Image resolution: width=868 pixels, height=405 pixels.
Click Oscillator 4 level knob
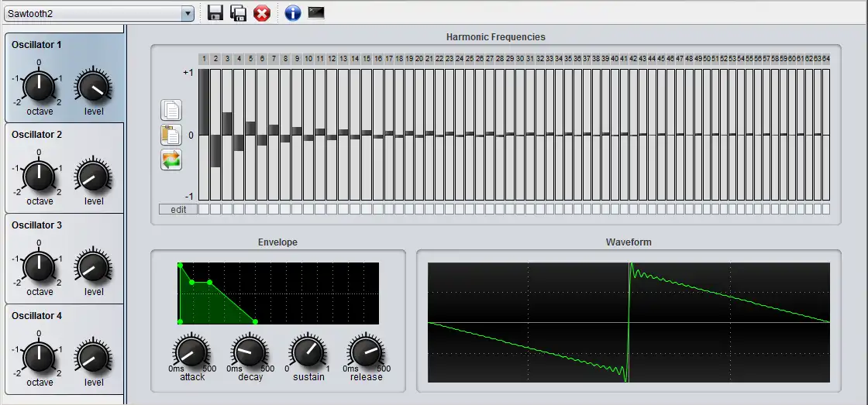point(94,358)
